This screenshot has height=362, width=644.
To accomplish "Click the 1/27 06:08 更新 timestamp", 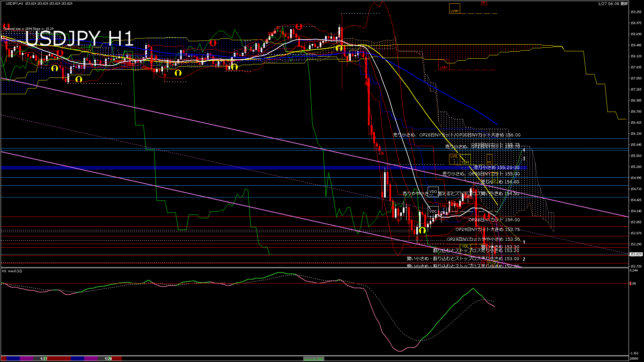I will click(613, 4).
